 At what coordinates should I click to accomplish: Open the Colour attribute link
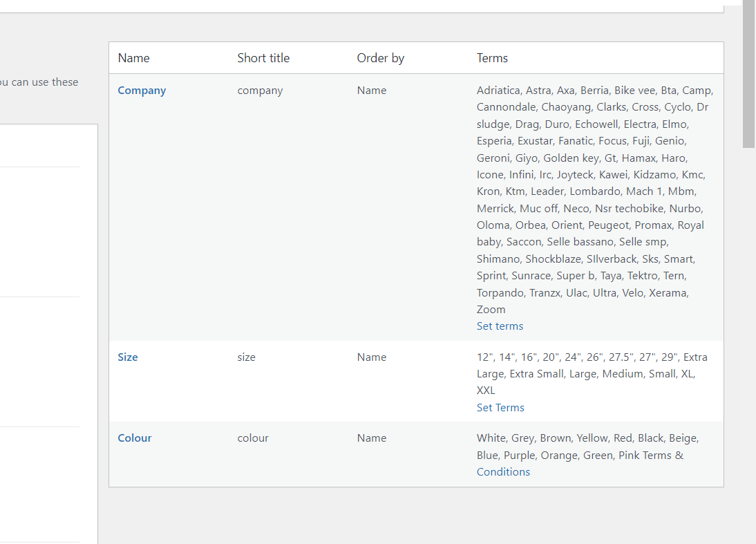[x=135, y=438]
